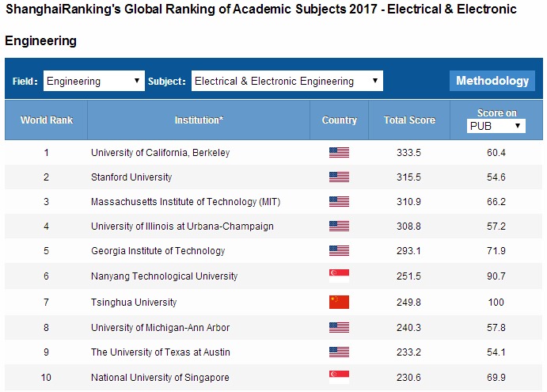Open the Subject dropdown for Electrical & Electronic Engineering
This screenshot has width=547, height=392.
click(287, 81)
